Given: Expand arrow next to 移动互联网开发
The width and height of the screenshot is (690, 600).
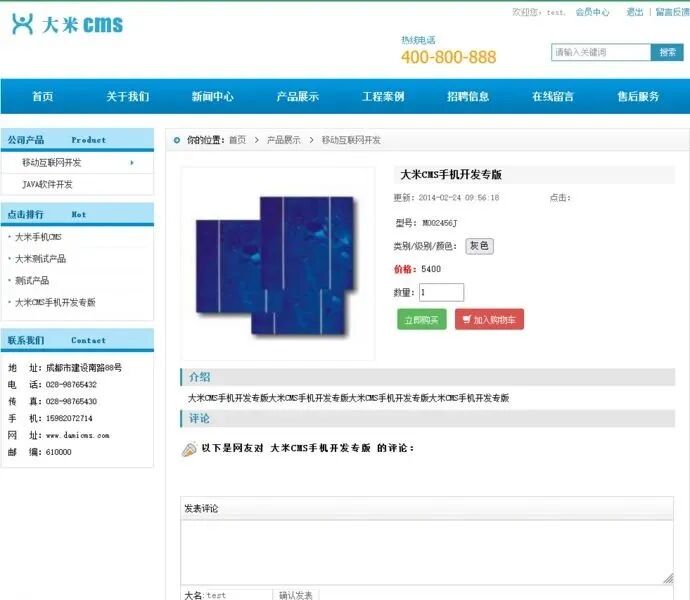Looking at the screenshot, I should [x=132, y=163].
